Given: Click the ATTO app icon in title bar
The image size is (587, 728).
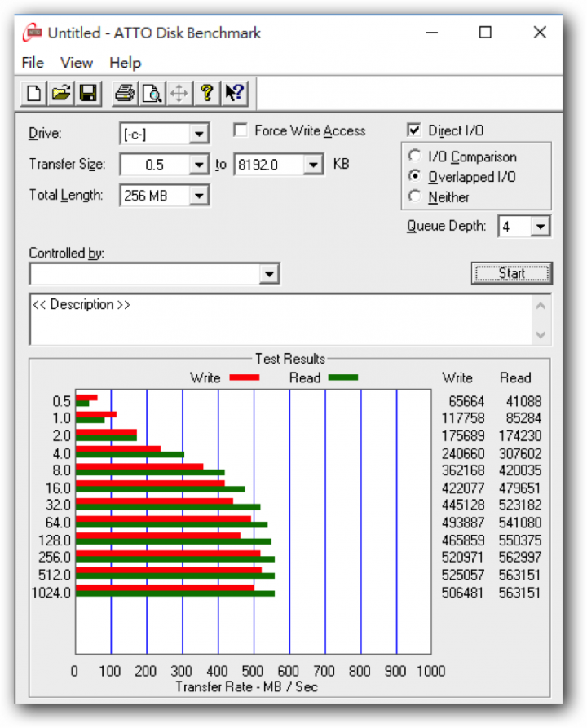Looking at the screenshot, I should [32, 33].
